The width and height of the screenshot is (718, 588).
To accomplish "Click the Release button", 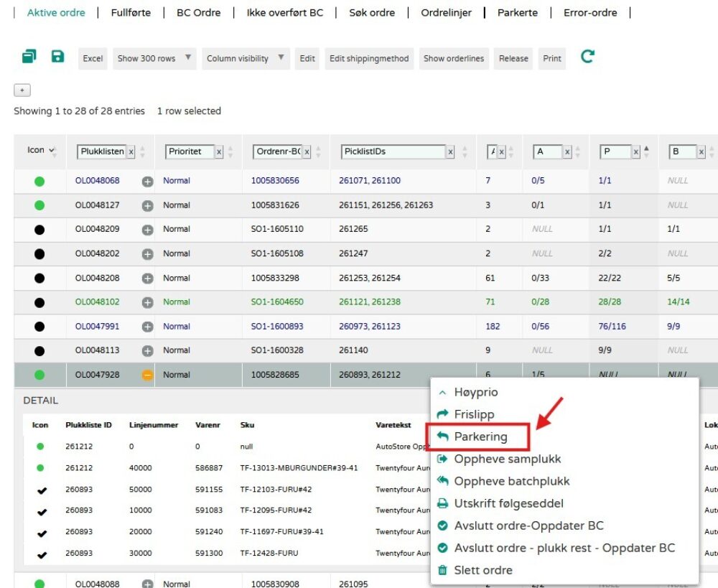I will [513, 59].
